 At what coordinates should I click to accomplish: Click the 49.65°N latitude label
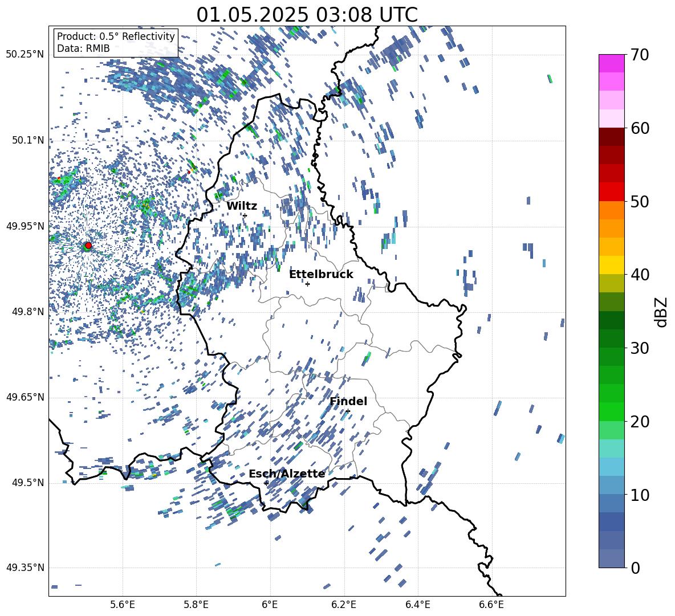[25, 397]
